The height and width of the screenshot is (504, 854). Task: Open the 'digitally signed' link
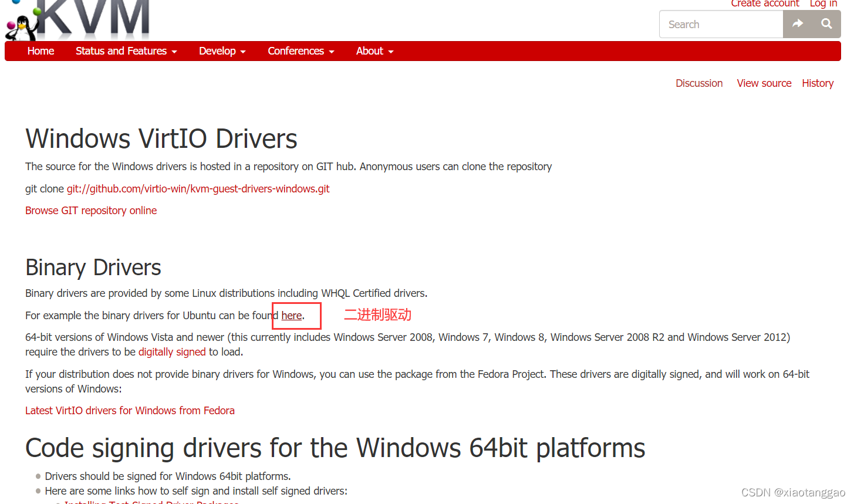(172, 352)
